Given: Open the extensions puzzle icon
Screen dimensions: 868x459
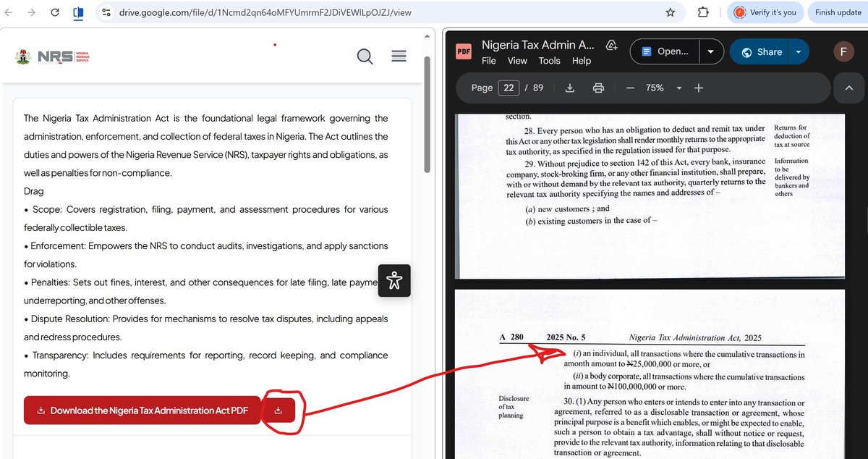Looking at the screenshot, I should 702,12.
